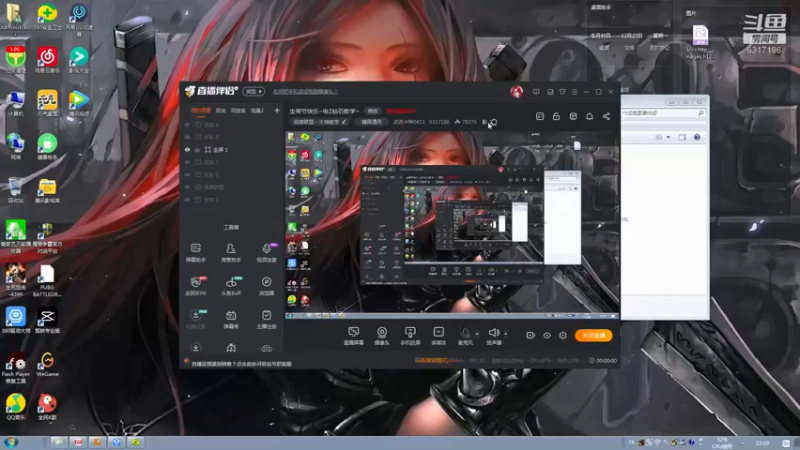
Task: Select the first orange scene tab
Action: click(x=201, y=110)
